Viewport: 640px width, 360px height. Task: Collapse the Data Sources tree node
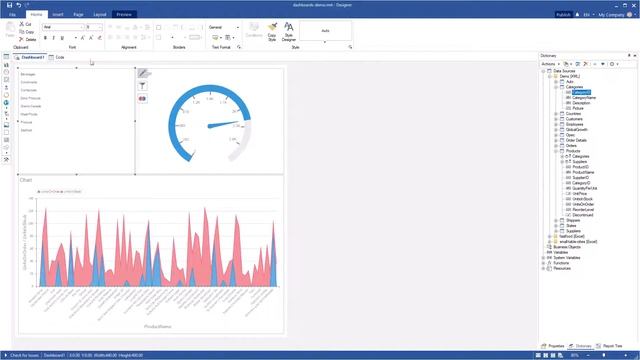(543, 71)
